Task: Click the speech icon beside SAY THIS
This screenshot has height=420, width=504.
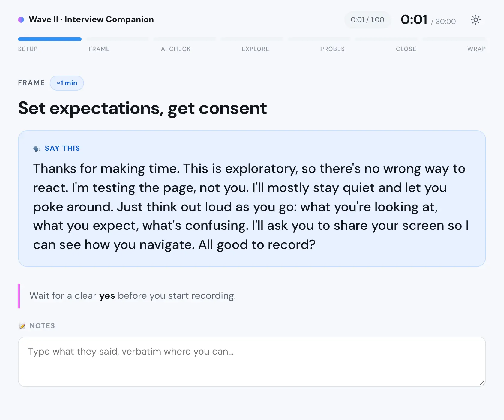Action: (37, 148)
